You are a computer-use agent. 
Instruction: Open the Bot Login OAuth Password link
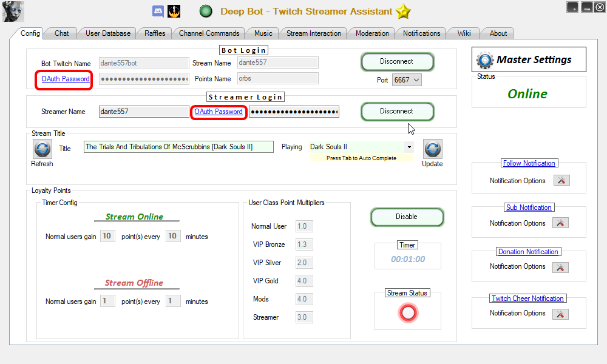66,79
